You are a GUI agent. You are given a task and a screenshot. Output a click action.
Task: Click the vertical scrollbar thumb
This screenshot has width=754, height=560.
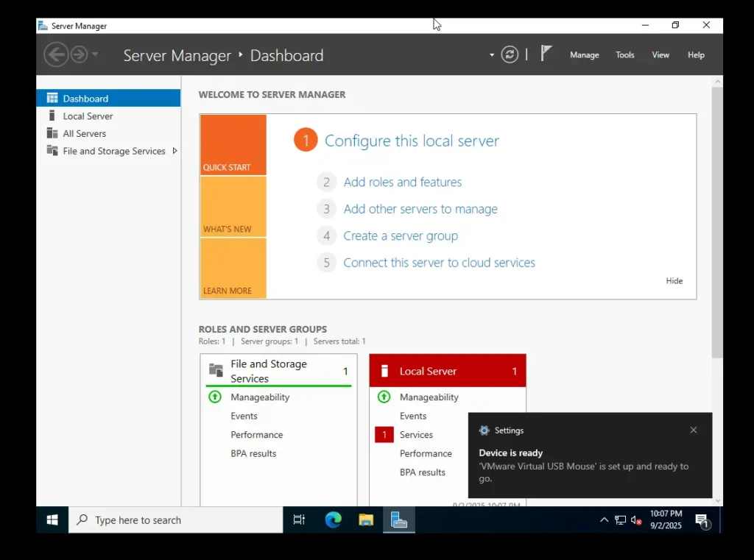(x=717, y=222)
